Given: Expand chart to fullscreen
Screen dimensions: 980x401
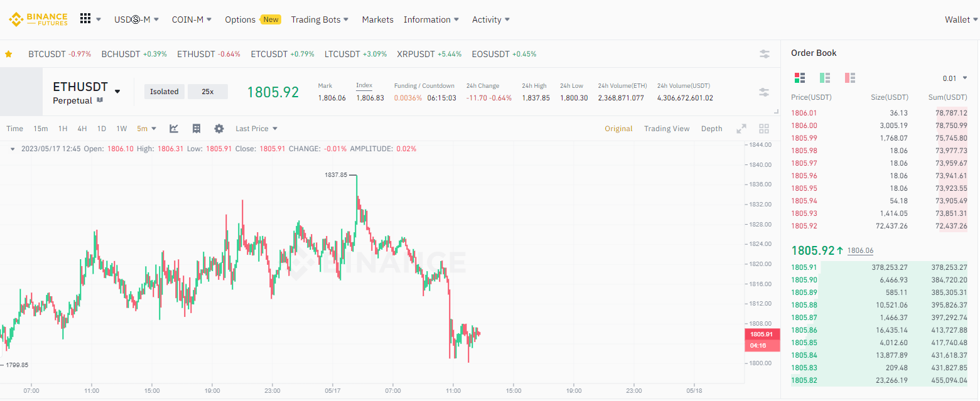Looking at the screenshot, I should [x=741, y=129].
